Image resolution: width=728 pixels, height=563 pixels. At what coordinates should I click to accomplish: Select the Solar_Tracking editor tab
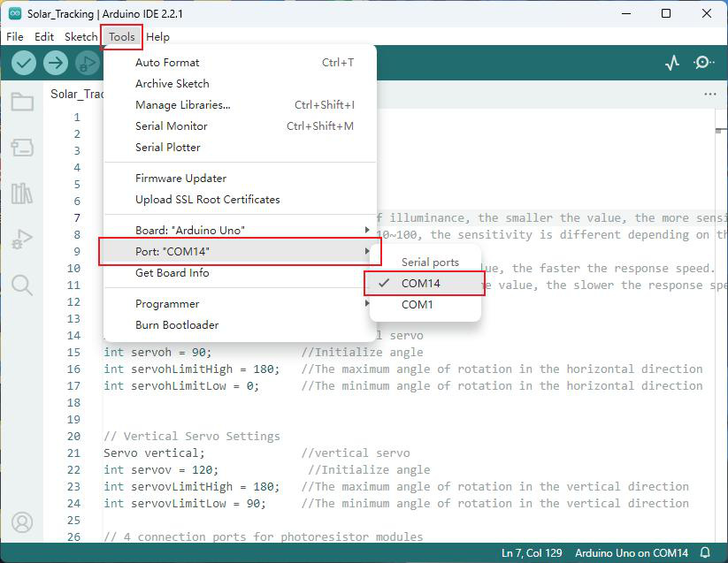point(77,95)
